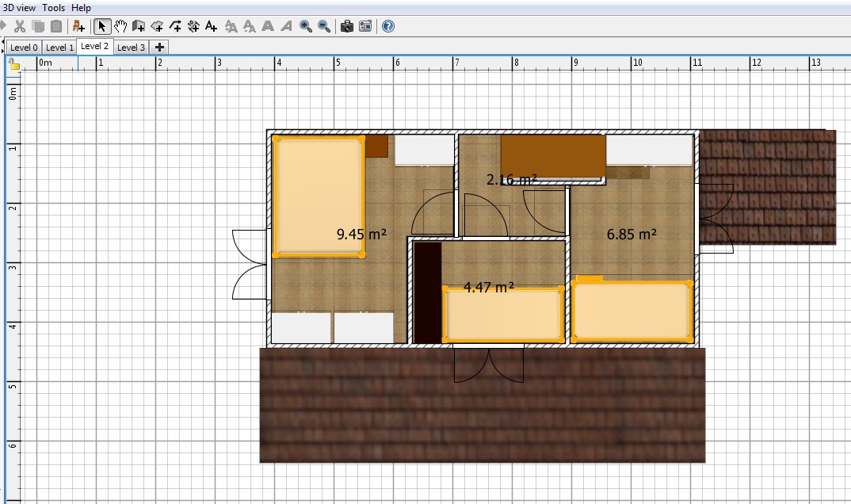
Task: Select the Add text tool
Action: click(211, 26)
